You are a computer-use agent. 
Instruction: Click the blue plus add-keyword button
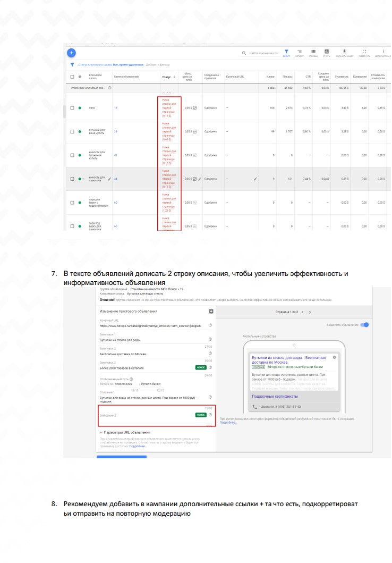71,53
